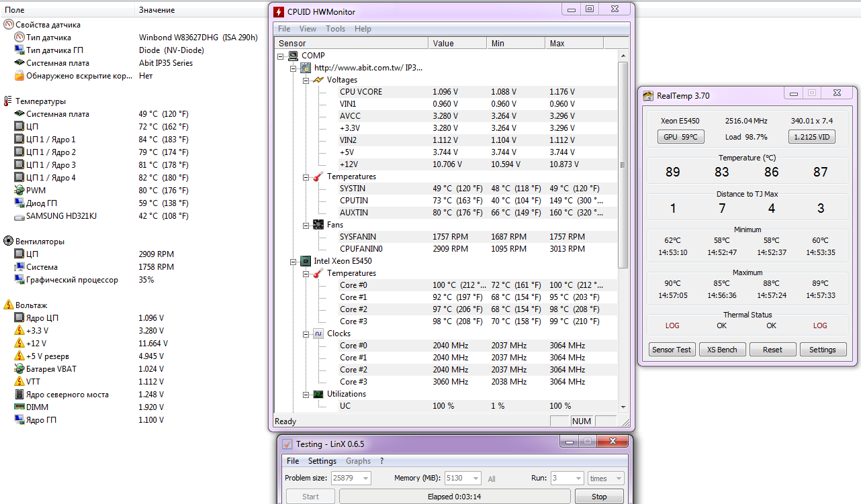The height and width of the screenshot is (504, 861).
Task: Click the thermometer icon beside Температуры heading
Action: tap(8, 101)
